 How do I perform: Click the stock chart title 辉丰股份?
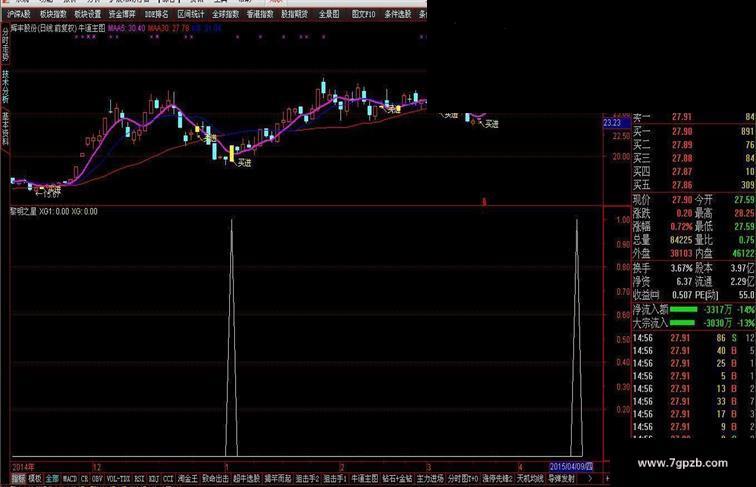pyautogui.click(x=24, y=28)
